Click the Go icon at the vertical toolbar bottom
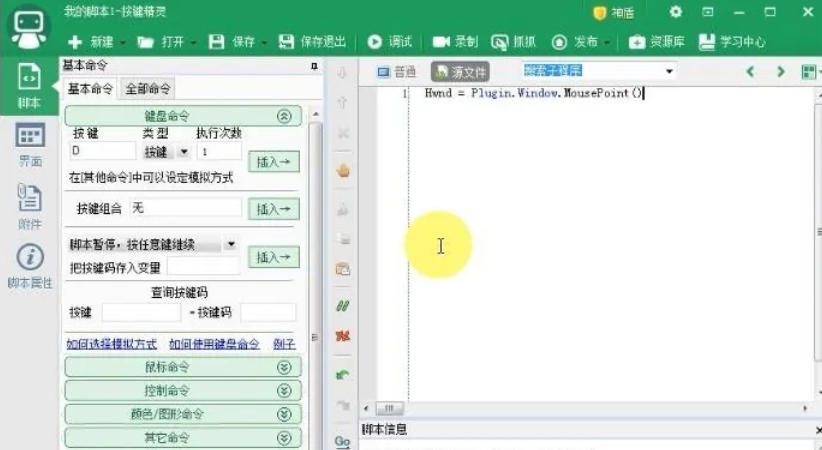 click(x=342, y=441)
